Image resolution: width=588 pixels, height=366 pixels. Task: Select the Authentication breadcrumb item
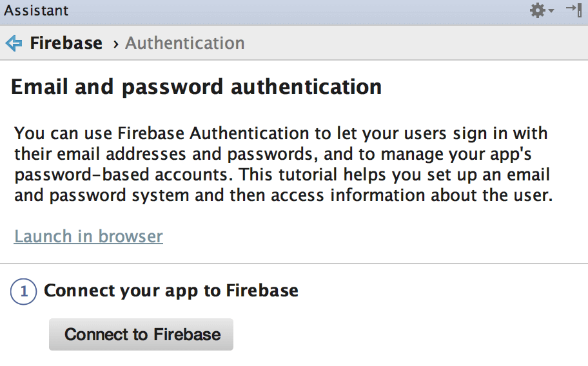[x=185, y=43]
